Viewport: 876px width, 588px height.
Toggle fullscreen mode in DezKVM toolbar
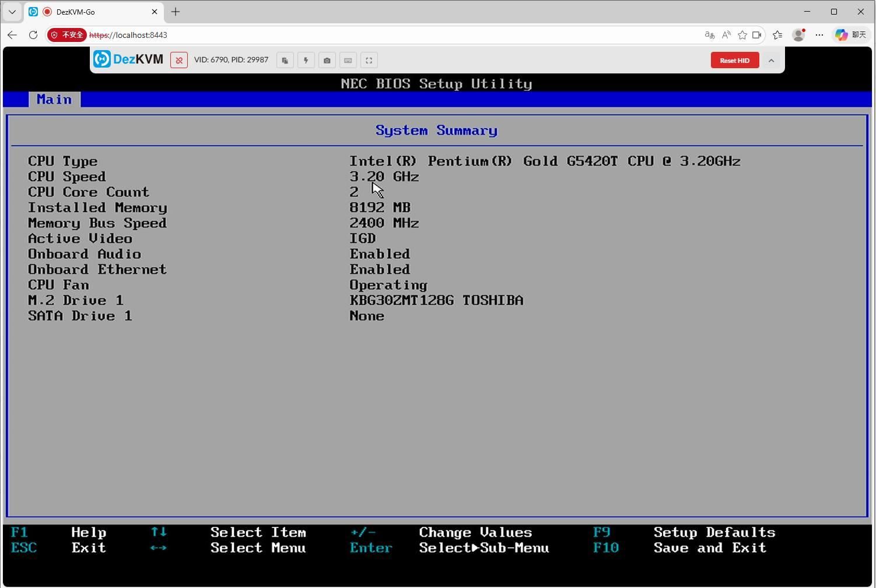369,60
